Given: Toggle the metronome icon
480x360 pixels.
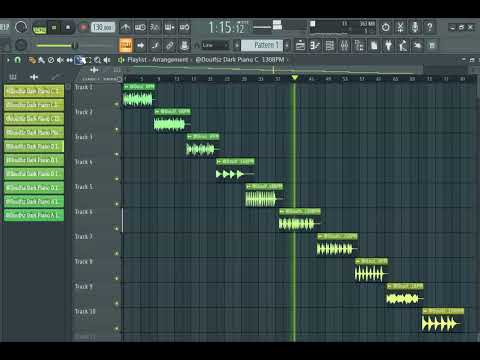Looking at the screenshot, I should (126, 27).
